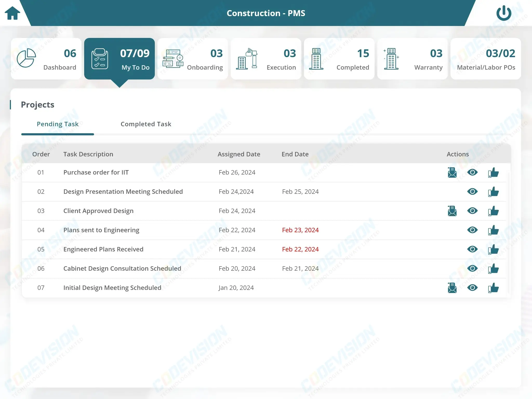
Task: Click the Completed building icon
Action: [316, 59]
